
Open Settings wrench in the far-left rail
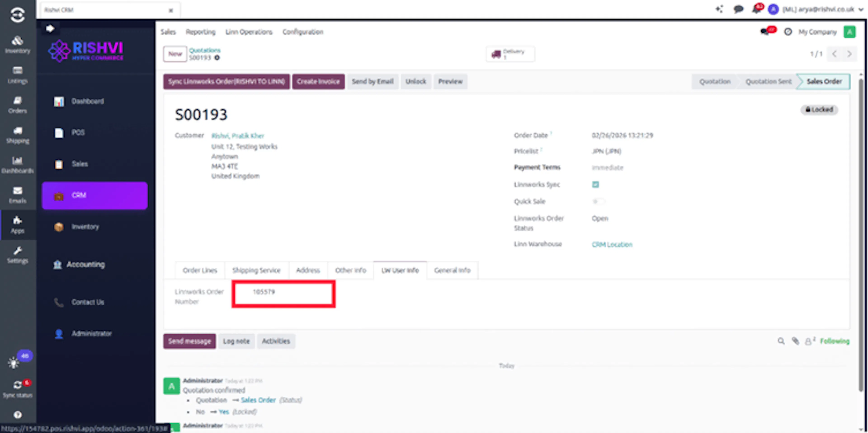pos(18,255)
